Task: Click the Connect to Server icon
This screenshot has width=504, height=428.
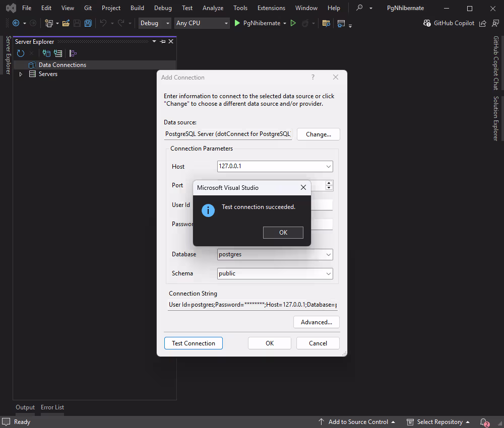Action: [58, 53]
